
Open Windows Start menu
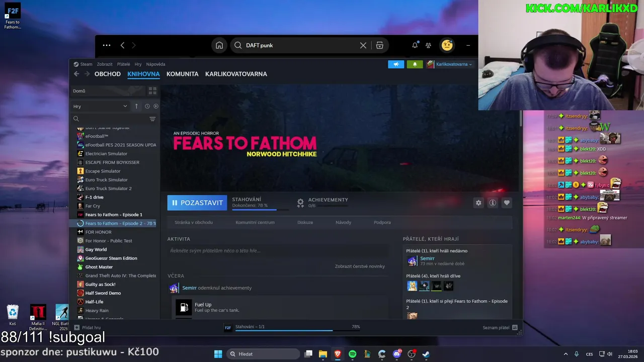tap(218, 354)
